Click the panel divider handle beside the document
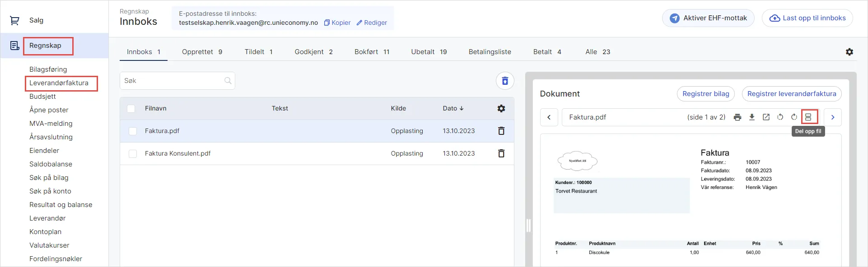868x267 pixels. click(528, 226)
